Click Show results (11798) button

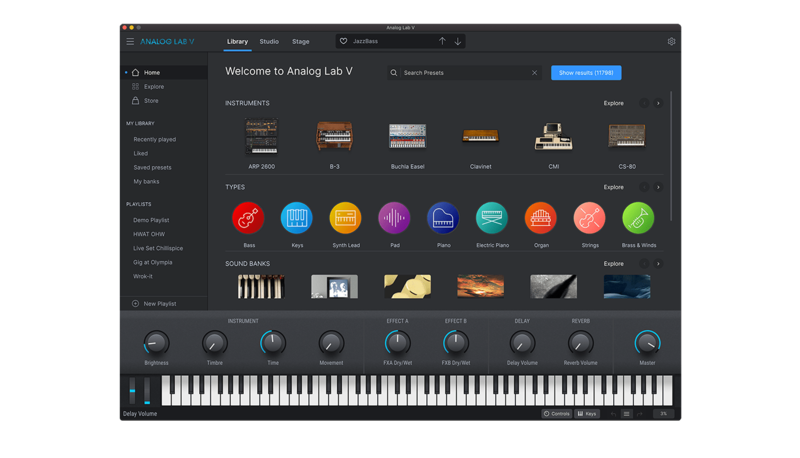[x=586, y=73]
